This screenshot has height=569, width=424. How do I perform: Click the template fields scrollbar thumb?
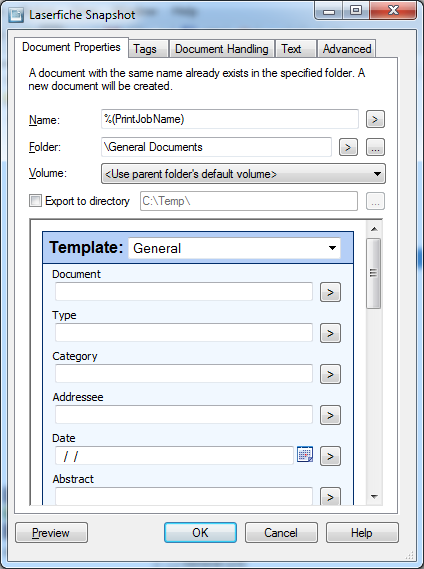[374, 273]
